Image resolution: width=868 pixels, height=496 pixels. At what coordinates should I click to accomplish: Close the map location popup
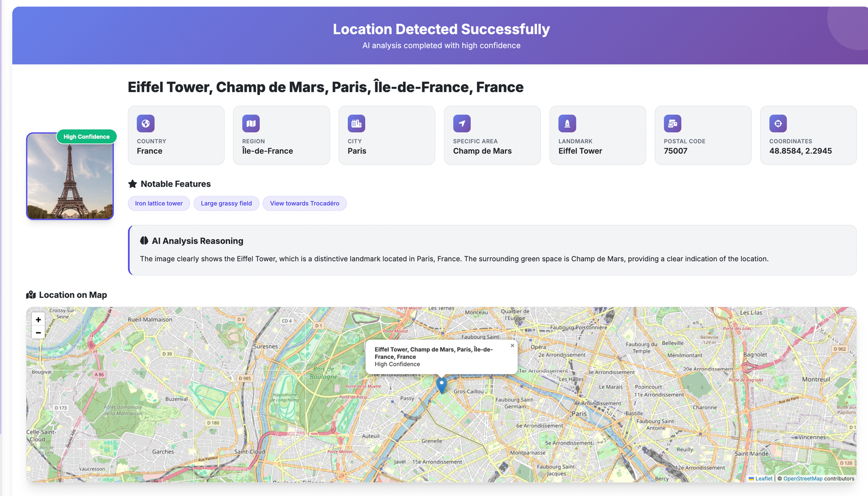coord(512,345)
